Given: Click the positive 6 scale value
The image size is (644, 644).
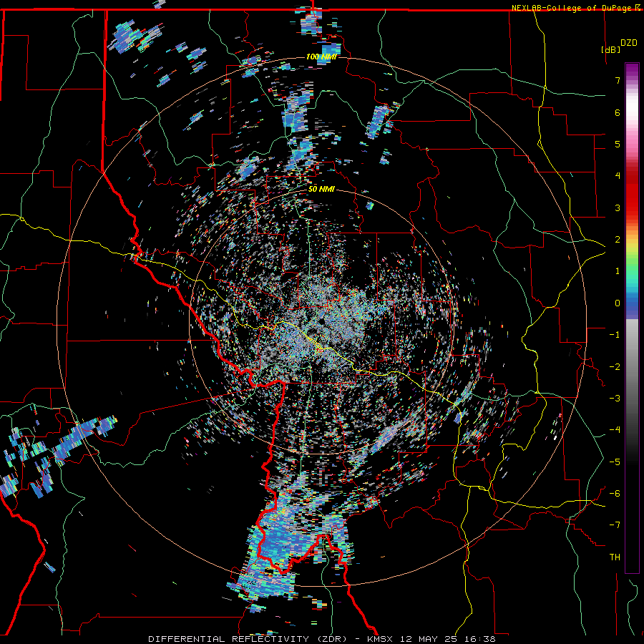Looking at the screenshot, I should [x=618, y=112].
